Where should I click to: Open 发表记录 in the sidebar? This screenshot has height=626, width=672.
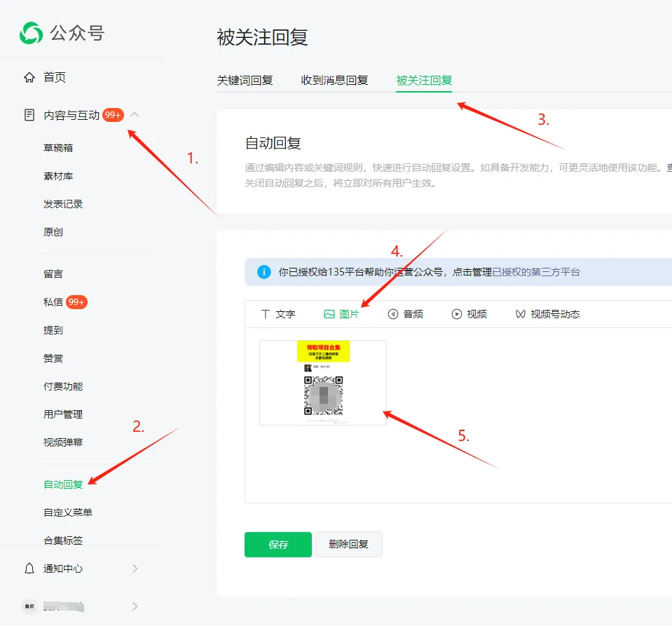(x=63, y=204)
